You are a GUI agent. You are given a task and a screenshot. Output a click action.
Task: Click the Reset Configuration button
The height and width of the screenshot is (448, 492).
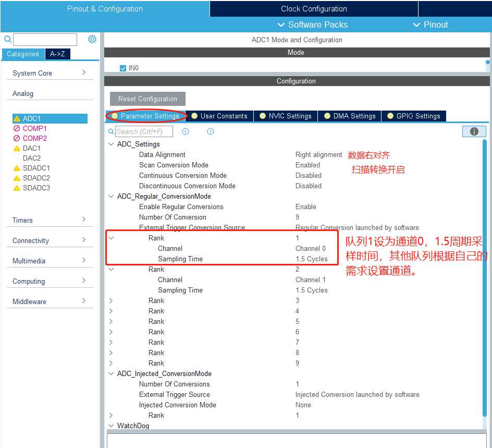(x=147, y=99)
